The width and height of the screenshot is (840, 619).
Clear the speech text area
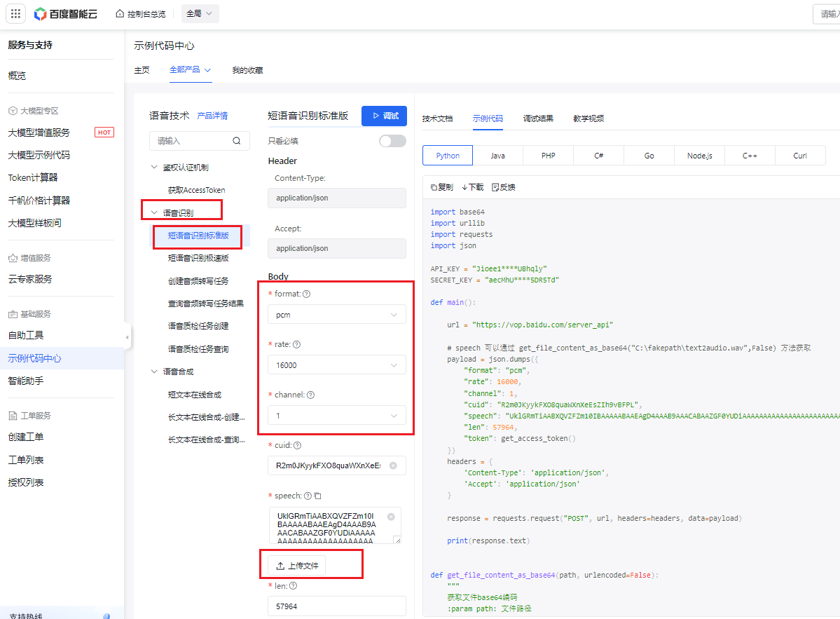[x=391, y=517]
